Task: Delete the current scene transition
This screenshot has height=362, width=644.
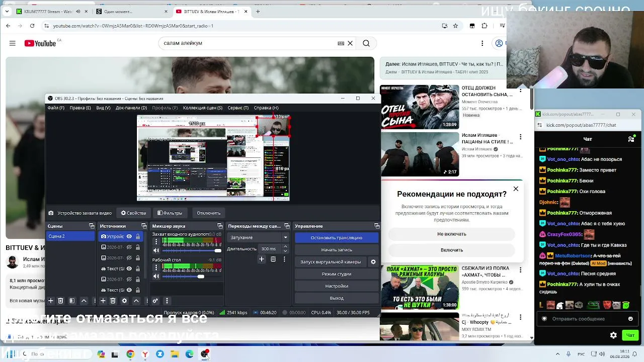Action: 273,259
